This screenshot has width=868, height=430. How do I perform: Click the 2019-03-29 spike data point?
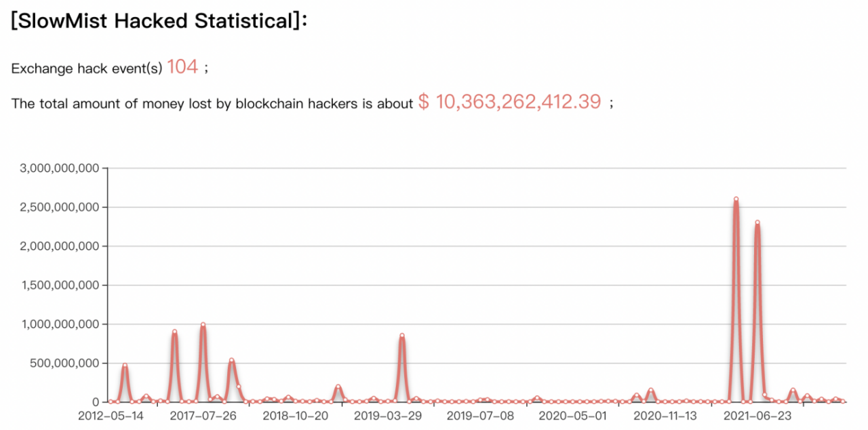[x=402, y=336]
